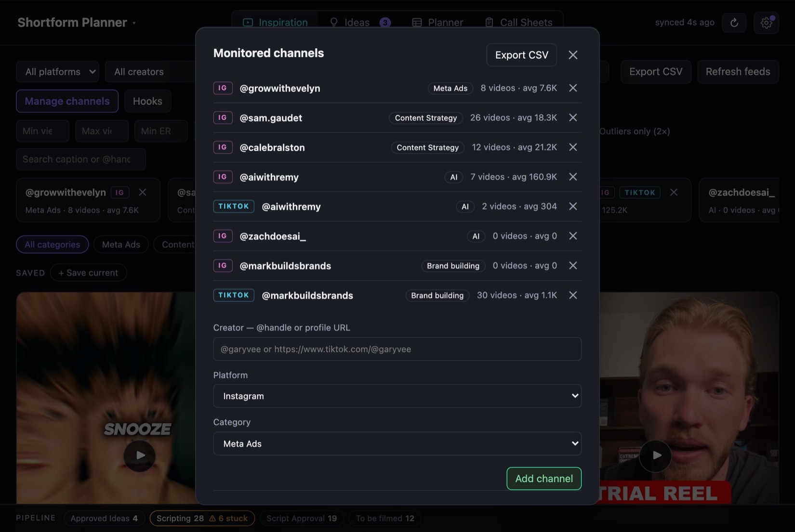This screenshot has height=532, width=795.
Task: Open the All platforms filter dropdown
Action: 57,72
